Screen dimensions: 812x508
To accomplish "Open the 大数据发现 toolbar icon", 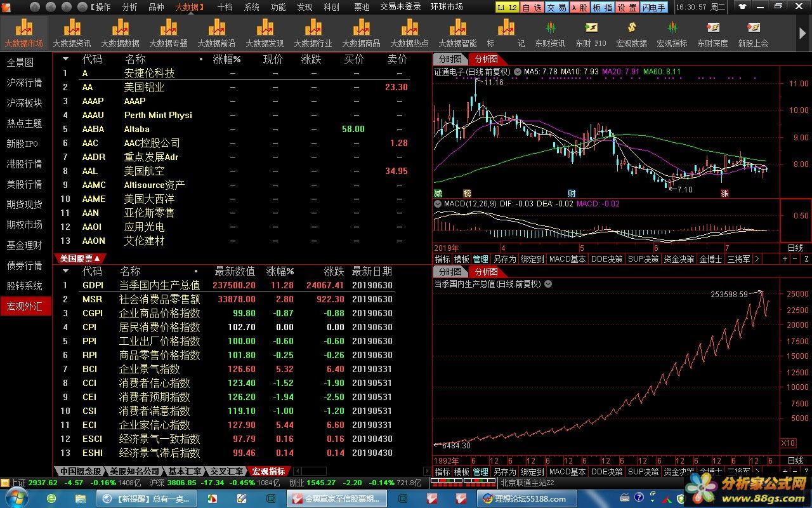I will [265, 33].
